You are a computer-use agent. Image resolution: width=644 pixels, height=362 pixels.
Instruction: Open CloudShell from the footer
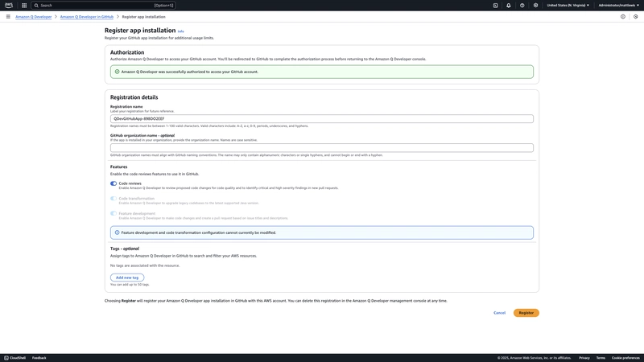pyautogui.click(x=14, y=358)
